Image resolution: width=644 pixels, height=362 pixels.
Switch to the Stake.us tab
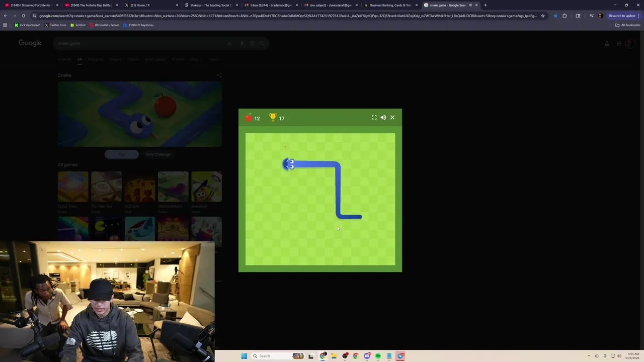(211, 5)
